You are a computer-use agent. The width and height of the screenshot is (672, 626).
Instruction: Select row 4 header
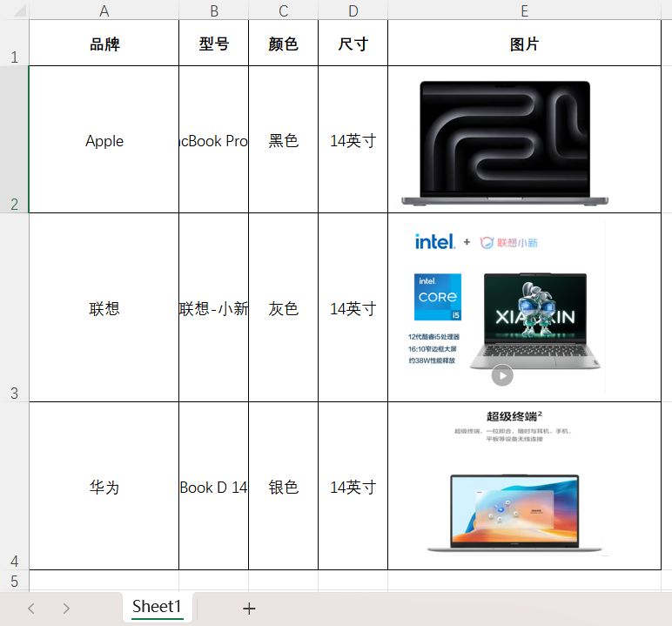[14, 486]
